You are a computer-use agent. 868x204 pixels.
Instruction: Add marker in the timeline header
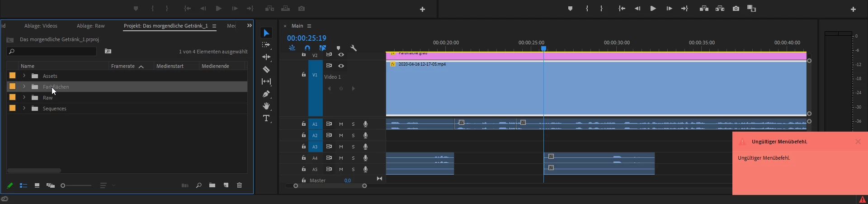(x=338, y=48)
